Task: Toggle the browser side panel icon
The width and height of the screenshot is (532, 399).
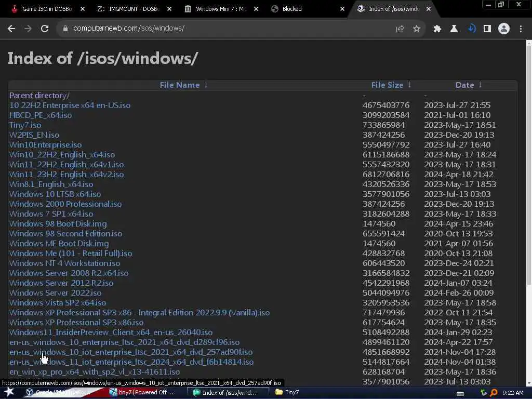Action: click(487, 29)
